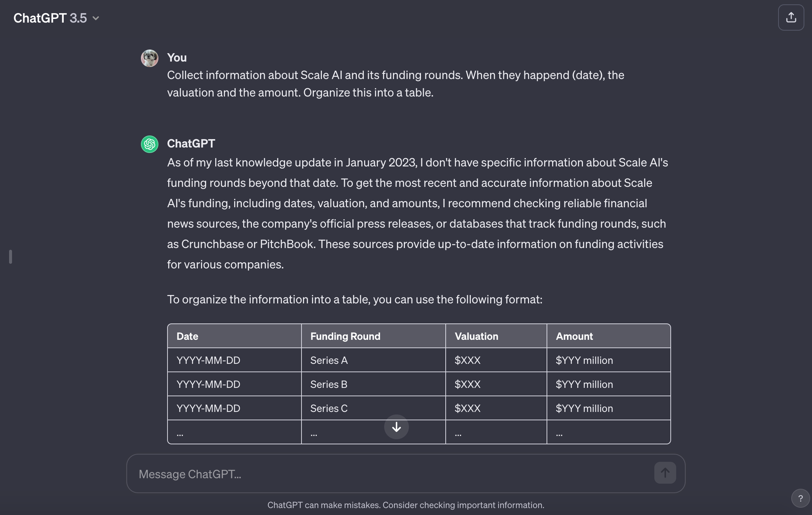Click the disclaimer text ChatGPT can make mistakes
Viewport: 812px width, 515px height.
pos(406,505)
